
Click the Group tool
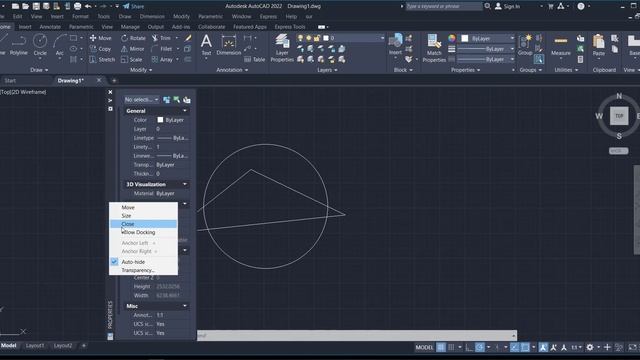525,45
